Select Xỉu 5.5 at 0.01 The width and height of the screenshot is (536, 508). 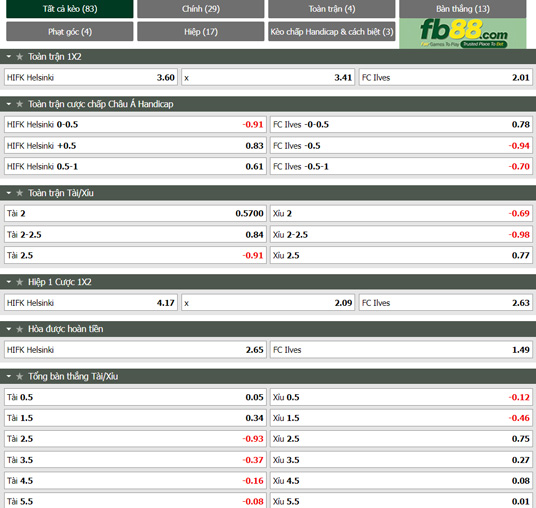(401, 500)
